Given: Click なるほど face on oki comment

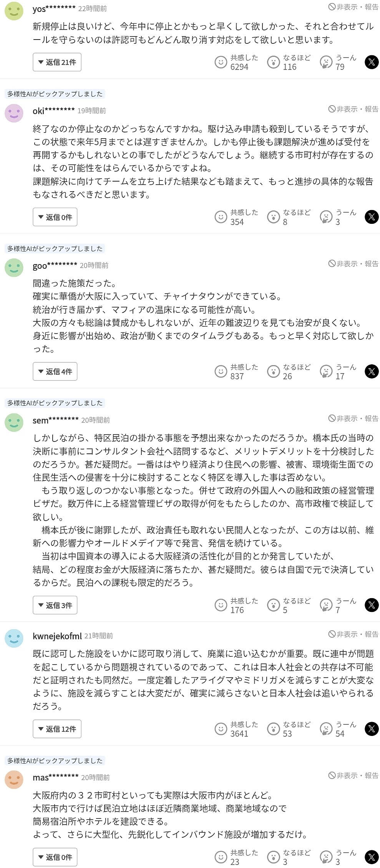Looking at the screenshot, I should [273, 217].
